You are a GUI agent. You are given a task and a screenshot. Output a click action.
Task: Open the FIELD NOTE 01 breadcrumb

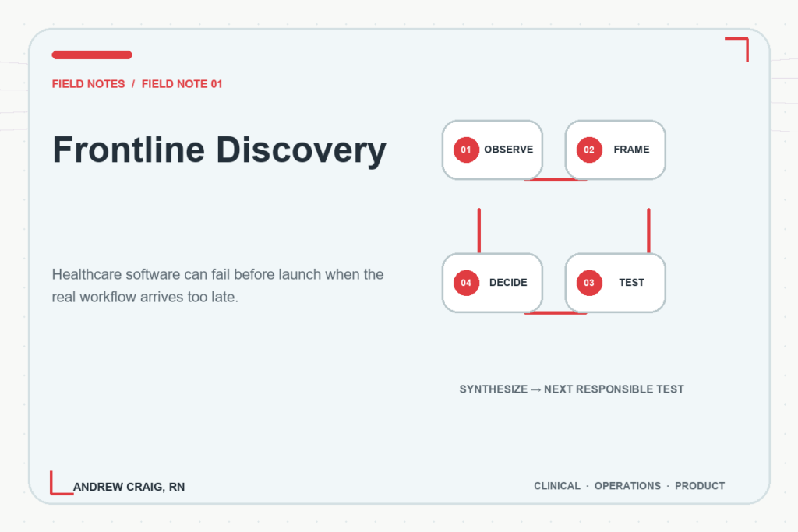[x=182, y=84]
